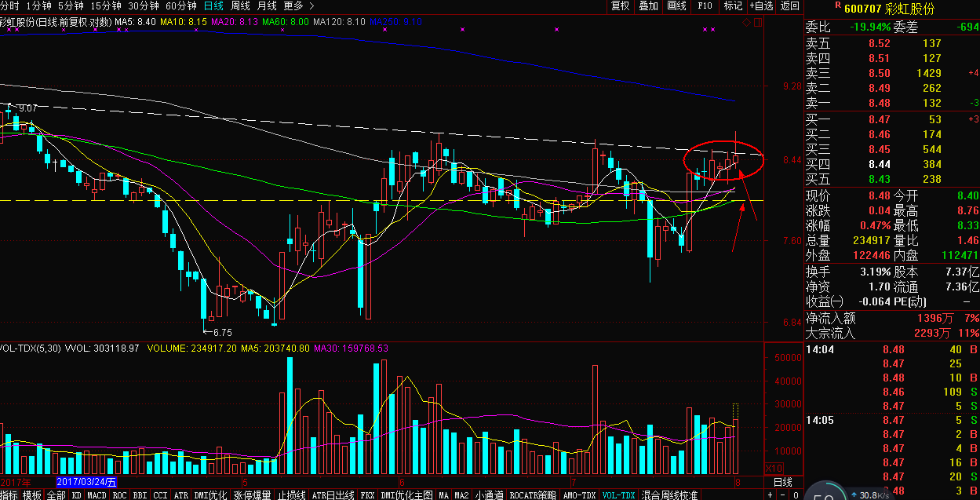Open the 复权 price adjustment option
The image size is (980, 500).
[x=621, y=5]
